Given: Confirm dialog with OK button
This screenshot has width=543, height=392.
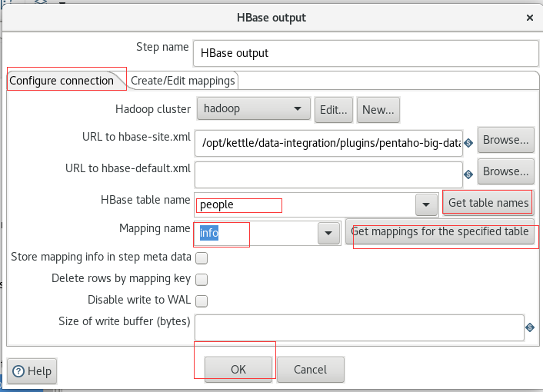Looking at the screenshot, I should [x=238, y=370].
